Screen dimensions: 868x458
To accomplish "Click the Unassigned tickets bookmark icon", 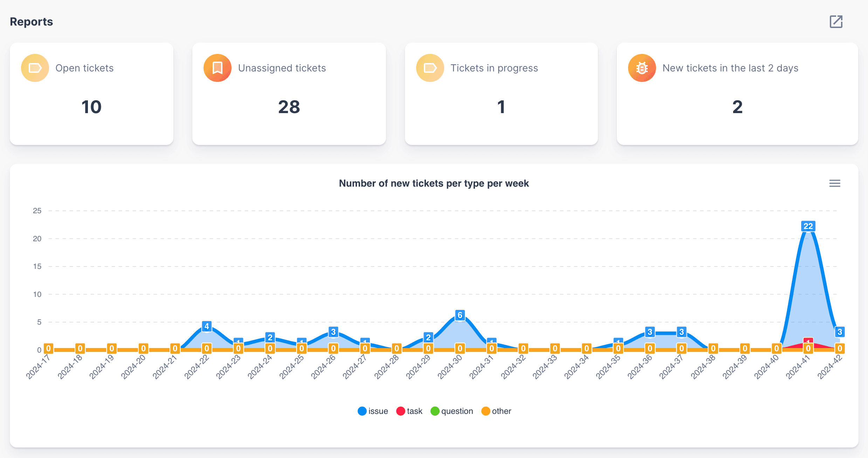I will (x=218, y=68).
